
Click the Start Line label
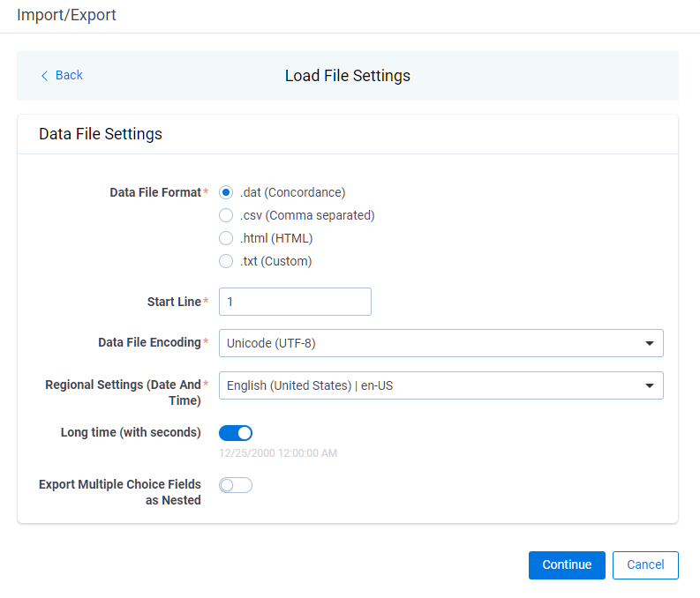point(174,302)
